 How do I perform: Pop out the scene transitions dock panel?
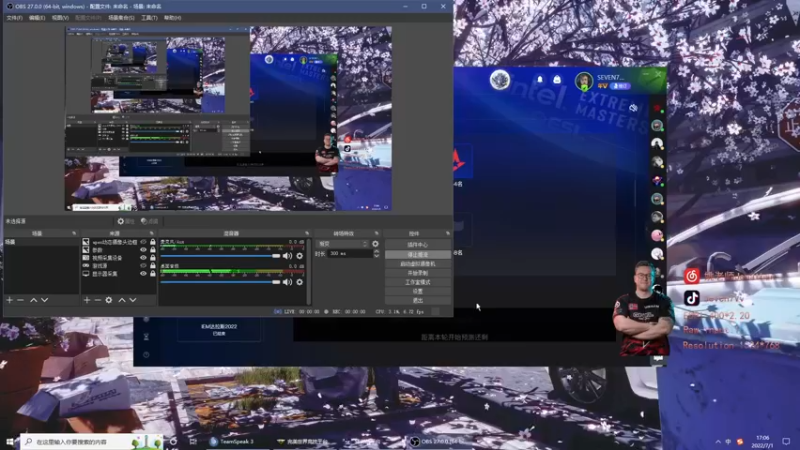[x=377, y=233]
